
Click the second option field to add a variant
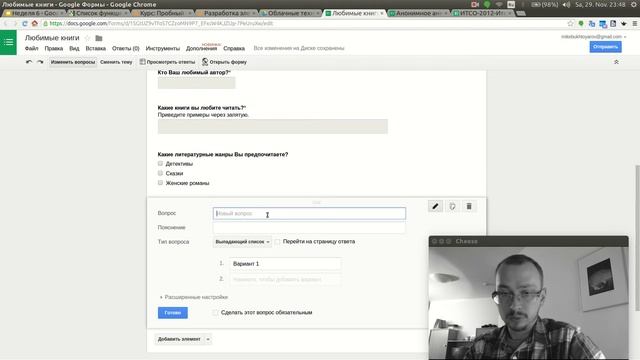tap(285, 279)
